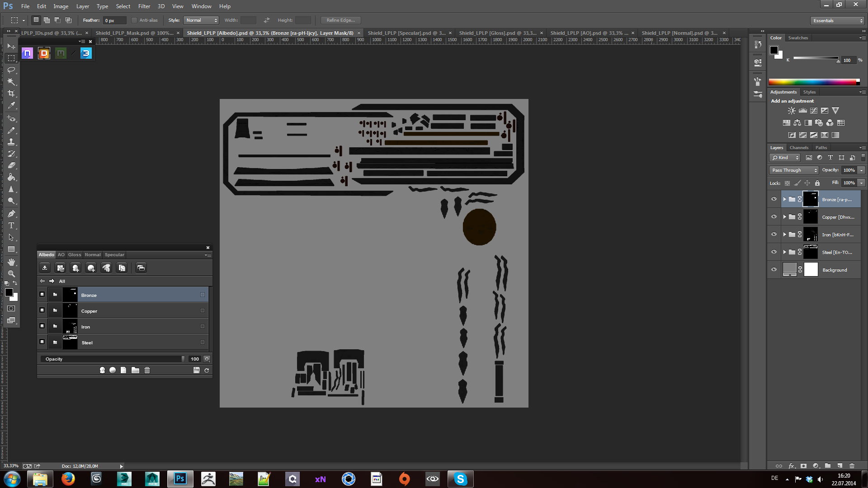
Task: Select the Lasso tool
Action: pyautogui.click(x=11, y=70)
